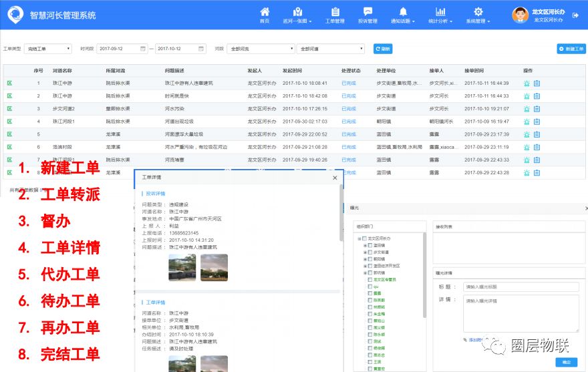
Task: Click the alarm icon for the 河道出现垃圾 row
Action: coord(527,122)
